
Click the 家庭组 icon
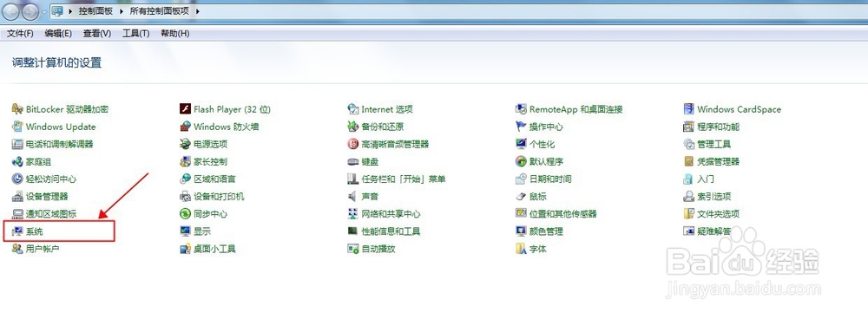point(17,161)
